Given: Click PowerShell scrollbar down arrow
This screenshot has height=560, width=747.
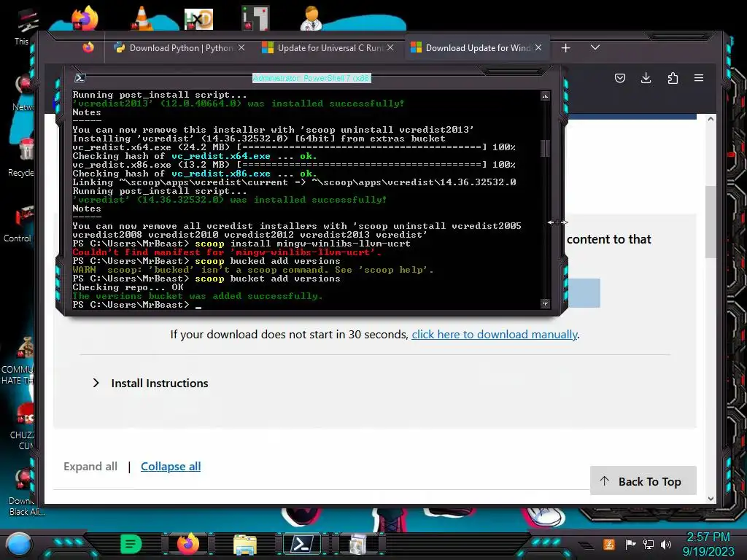Looking at the screenshot, I should [545, 303].
